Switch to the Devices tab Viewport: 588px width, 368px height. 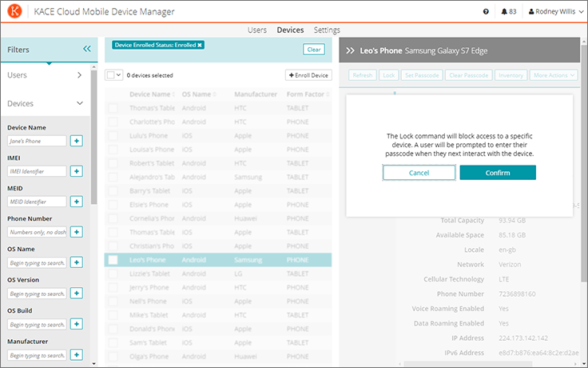290,30
